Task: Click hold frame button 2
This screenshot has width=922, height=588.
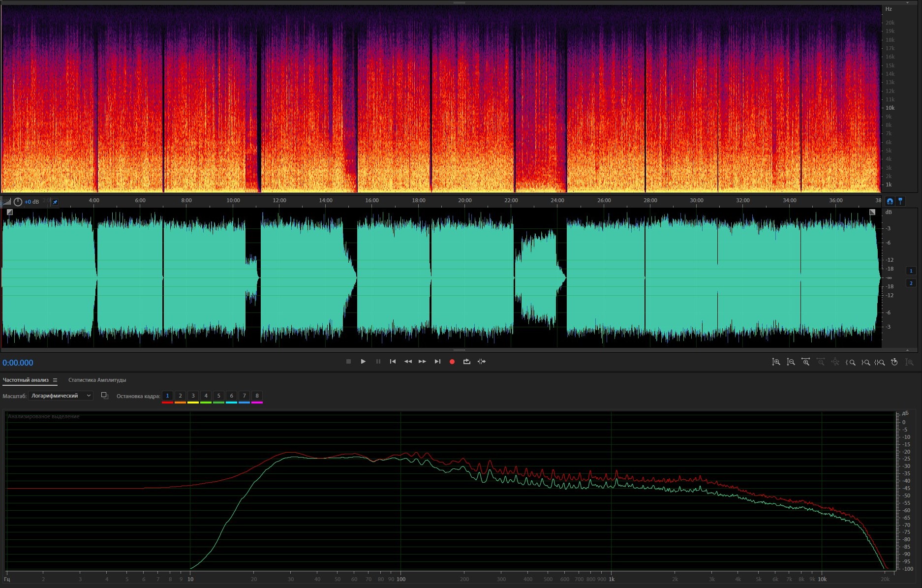Action: point(180,396)
